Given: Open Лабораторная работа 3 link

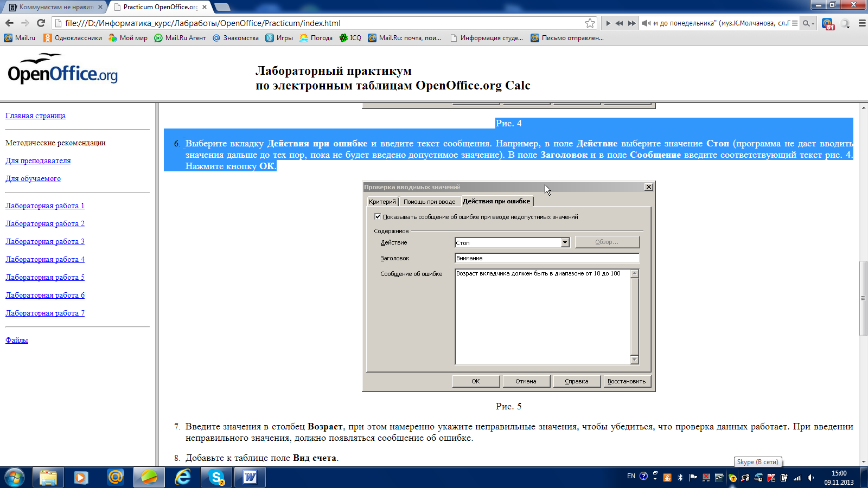Looking at the screenshot, I should [x=45, y=241].
